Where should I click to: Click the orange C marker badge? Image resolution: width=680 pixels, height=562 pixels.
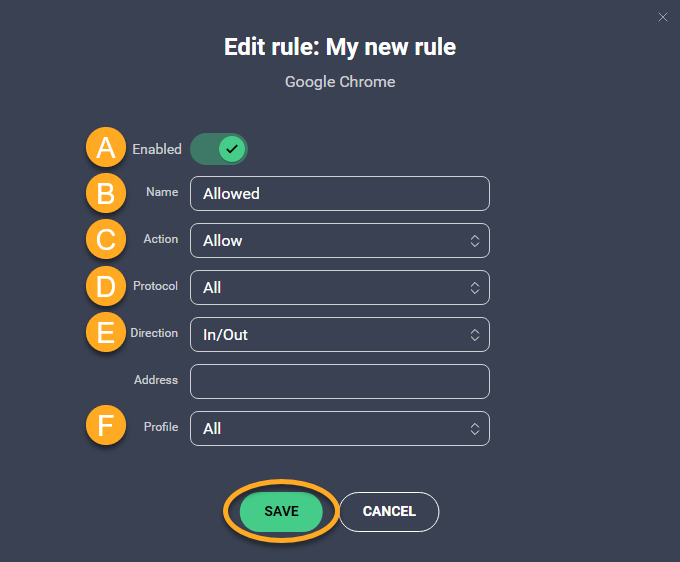click(x=106, y=239)
